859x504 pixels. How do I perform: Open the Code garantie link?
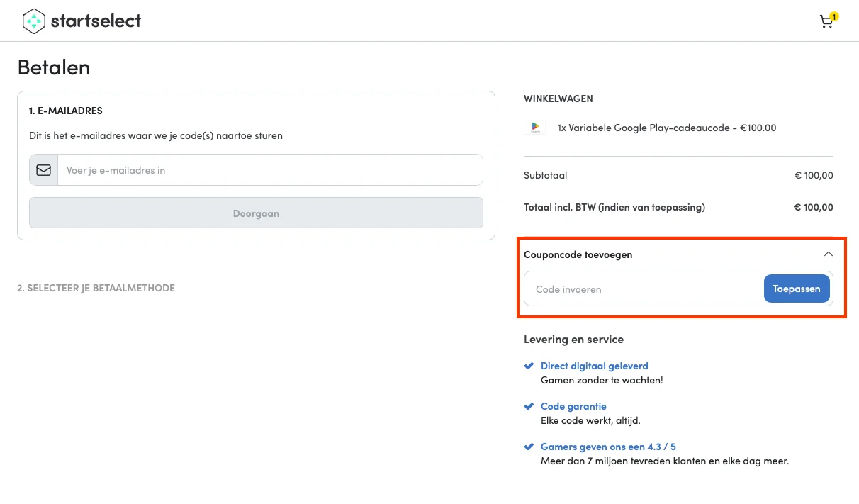[573, 407]
